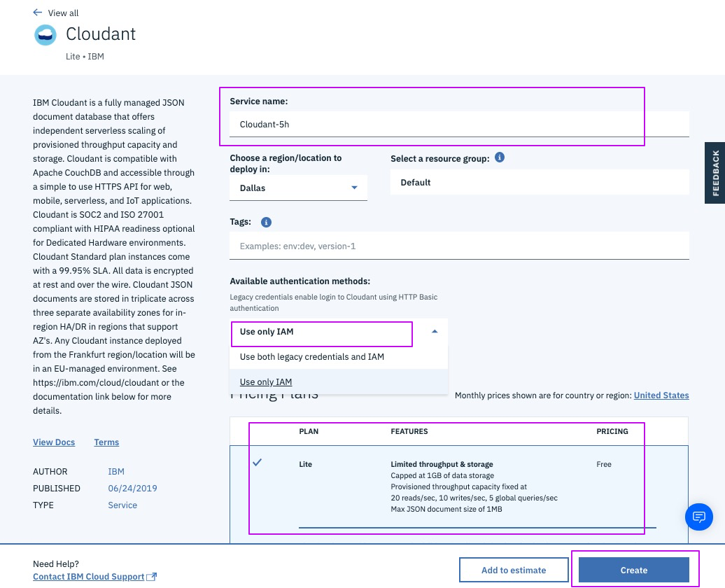Click the Lite • IBM subtitle
This screenshot has width=725, height=588.
pos(85,57)
